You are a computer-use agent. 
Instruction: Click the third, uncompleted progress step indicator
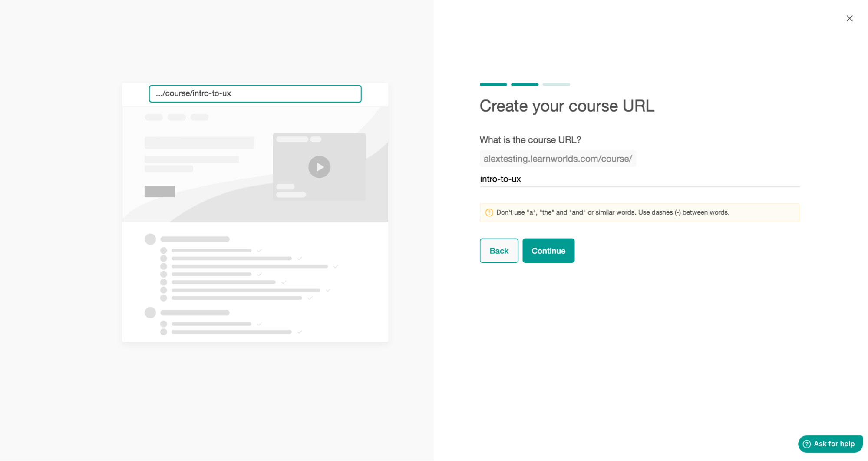(x=556, y=84)
